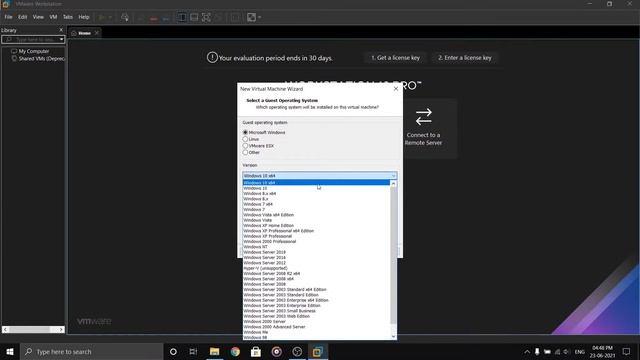The image size is (640, 360).
Task: Click the taskbar search box
Action: pos(92,351)
